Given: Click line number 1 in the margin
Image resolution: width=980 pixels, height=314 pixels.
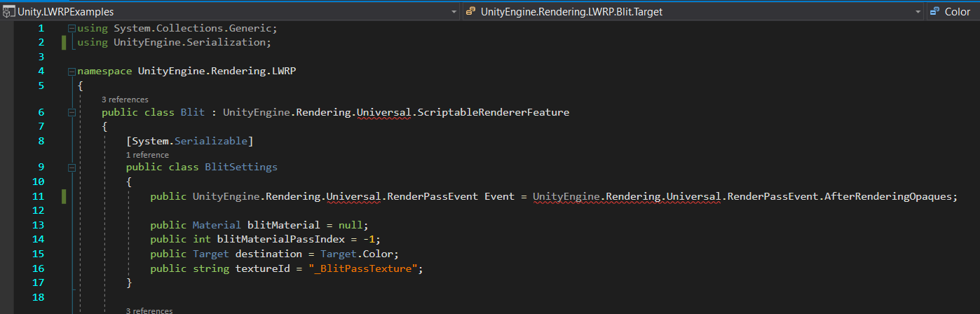Looking at the screenshot, I should [41, 29].
